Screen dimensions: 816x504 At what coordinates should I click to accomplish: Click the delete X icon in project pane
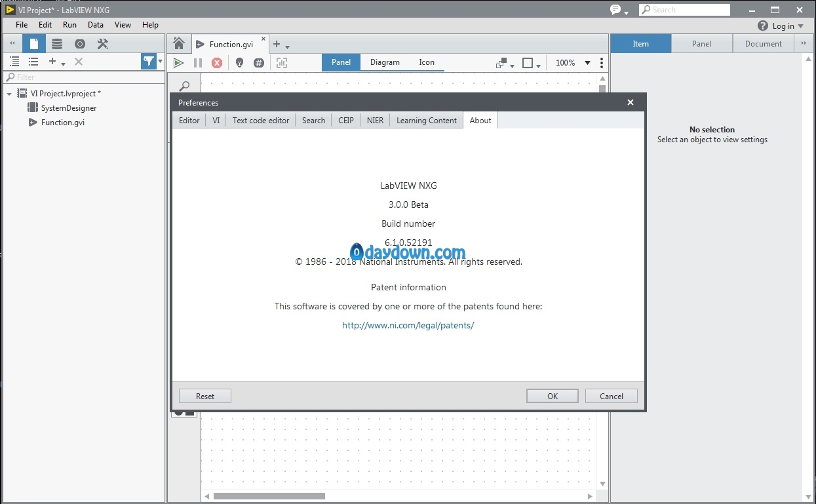coord(79,62)
